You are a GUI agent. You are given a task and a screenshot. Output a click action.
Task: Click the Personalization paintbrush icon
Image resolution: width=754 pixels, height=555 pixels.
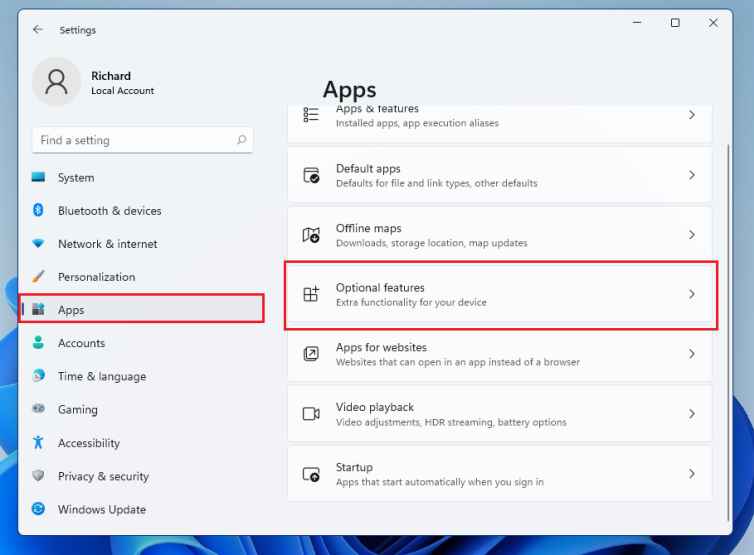tap(39, 276)
